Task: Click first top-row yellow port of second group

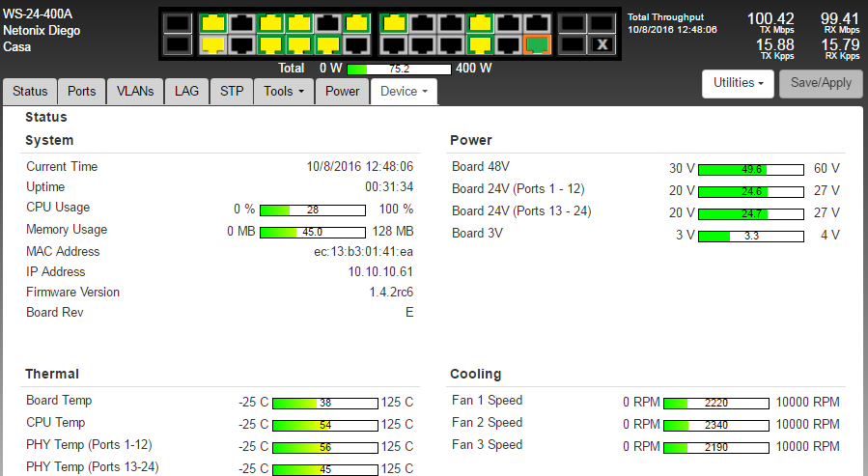Action: click(x=392, y=22)
